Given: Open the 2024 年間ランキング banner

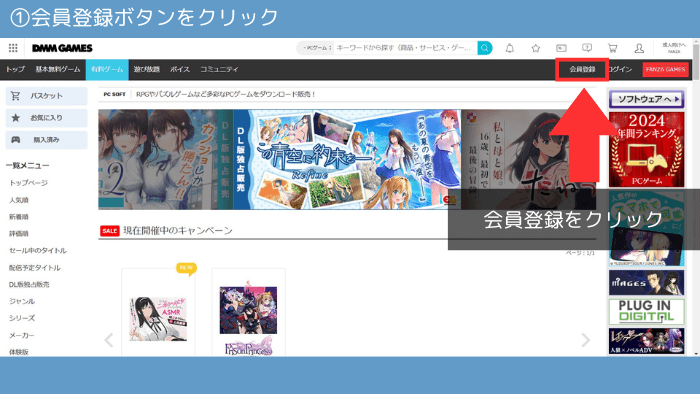Looking at the screenshot, I should pyautogui.click(x=646, y=149).
